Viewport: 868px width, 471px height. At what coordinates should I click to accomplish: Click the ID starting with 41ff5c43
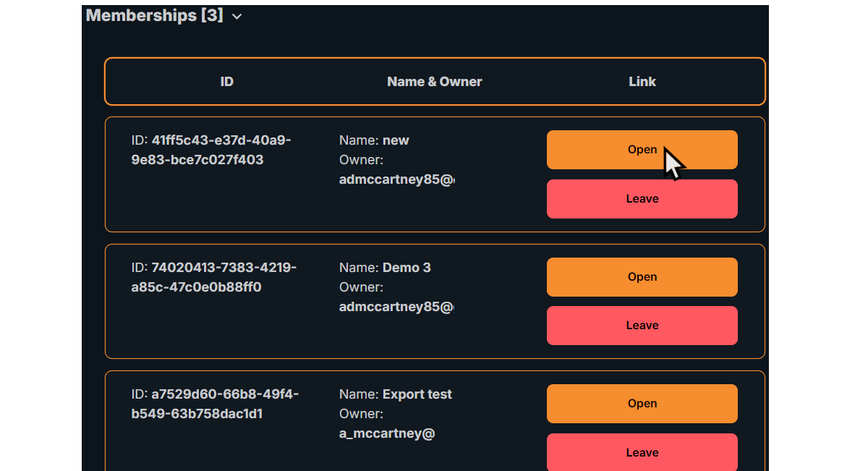click(x=211, y=150)
